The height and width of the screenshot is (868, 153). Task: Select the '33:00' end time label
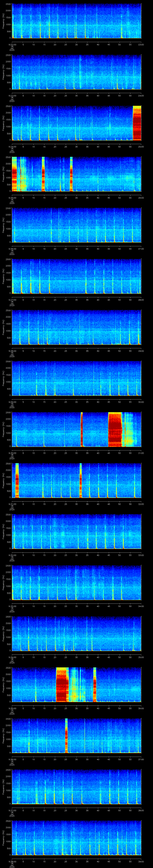[x=141, y=555]
